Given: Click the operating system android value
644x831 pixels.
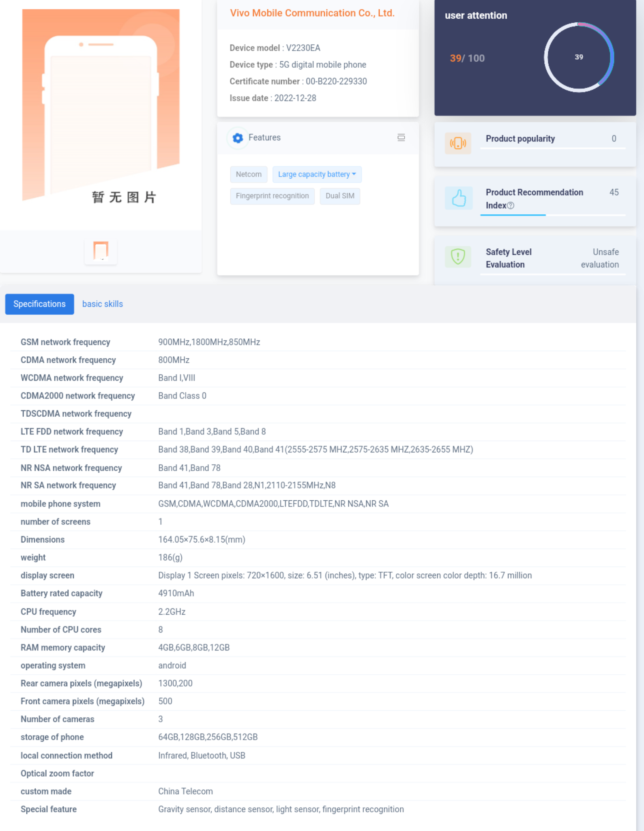Looking at the screenshot, I should [x=172, y=665].
